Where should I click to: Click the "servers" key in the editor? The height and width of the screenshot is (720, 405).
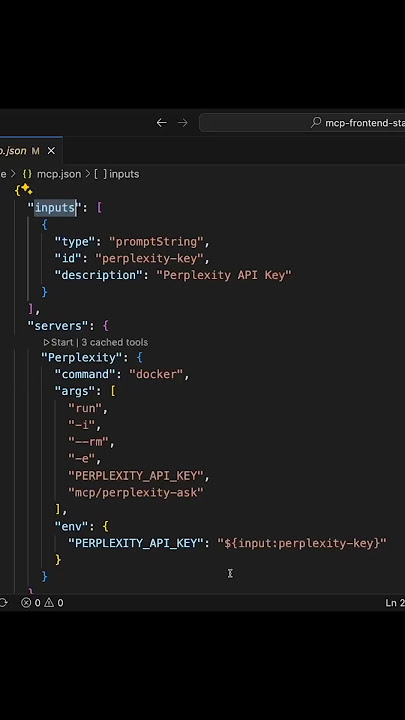click(57, 326)
